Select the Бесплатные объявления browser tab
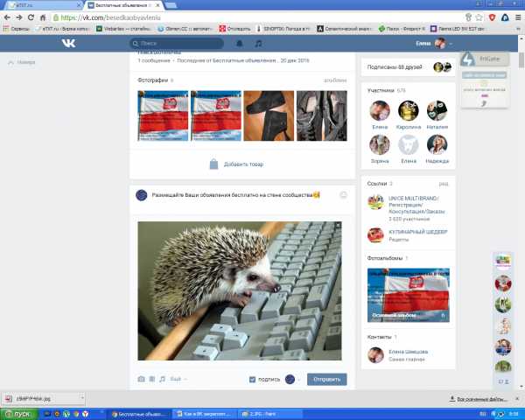The height and width of the screenshot is (420, 525). [124, 5]
